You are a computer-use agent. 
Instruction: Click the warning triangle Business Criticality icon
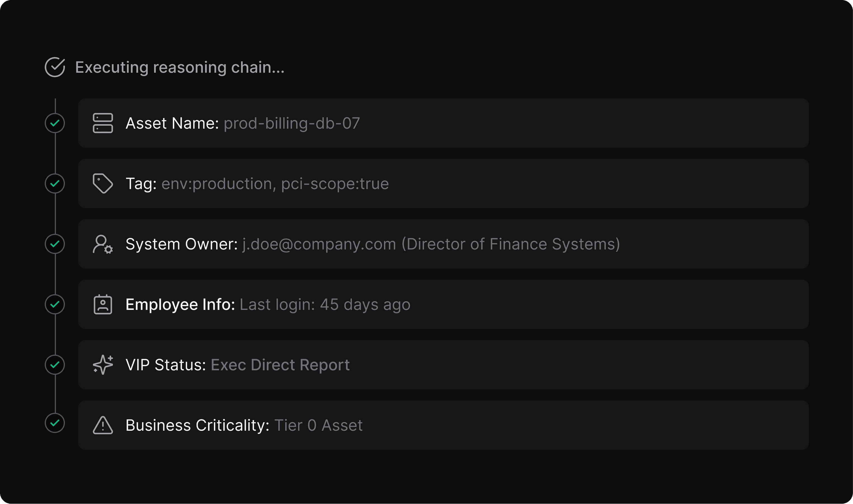click(x=103, y=425)
